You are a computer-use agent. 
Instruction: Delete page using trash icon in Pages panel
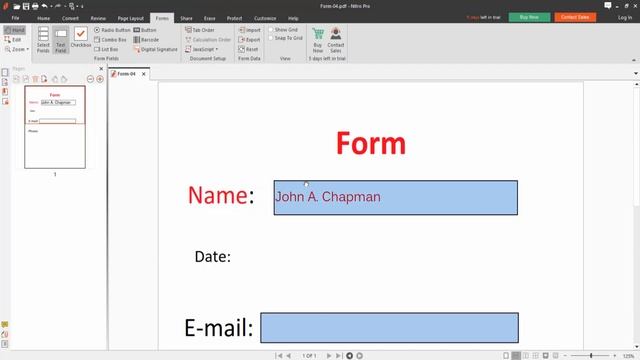(x=35, y=79)
